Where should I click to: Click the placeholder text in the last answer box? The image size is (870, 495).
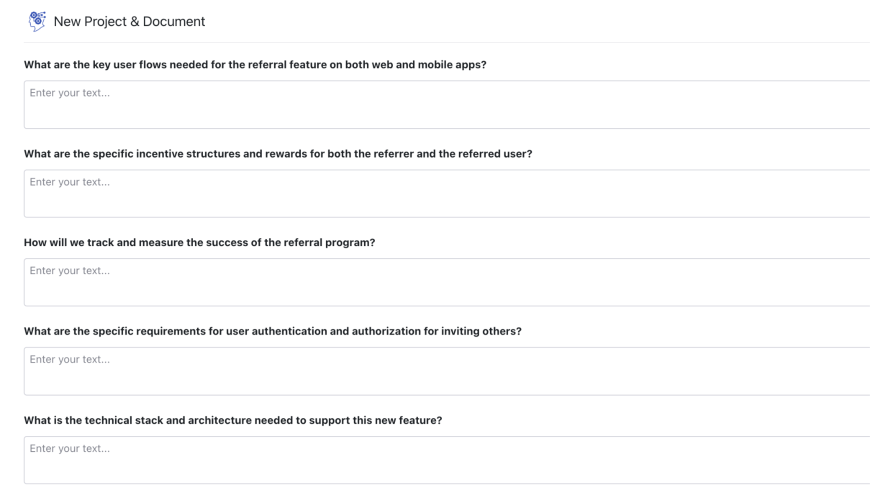coord(69,448)
